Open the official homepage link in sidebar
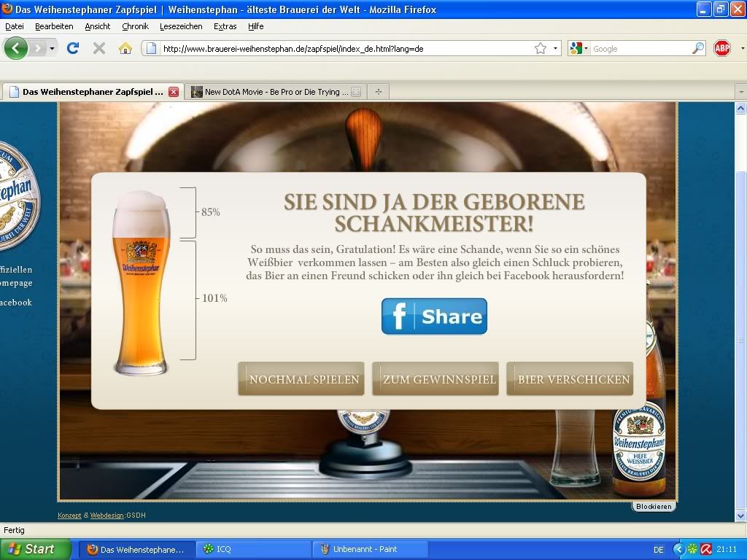747x560 pixels. click(x=16, y=276)
